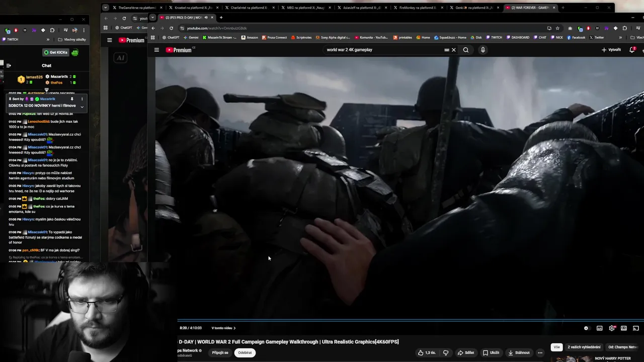This screenshot has height=362, width=644.
Task: Switch to TheGameVerse X tab
Action: [x=136, y=8]
